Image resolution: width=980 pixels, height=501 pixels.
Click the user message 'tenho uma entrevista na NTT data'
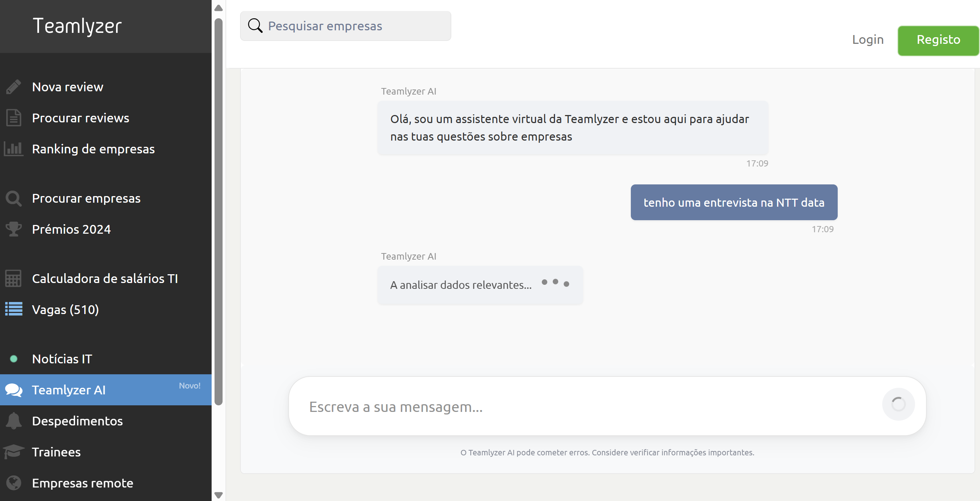coord(734,202)
